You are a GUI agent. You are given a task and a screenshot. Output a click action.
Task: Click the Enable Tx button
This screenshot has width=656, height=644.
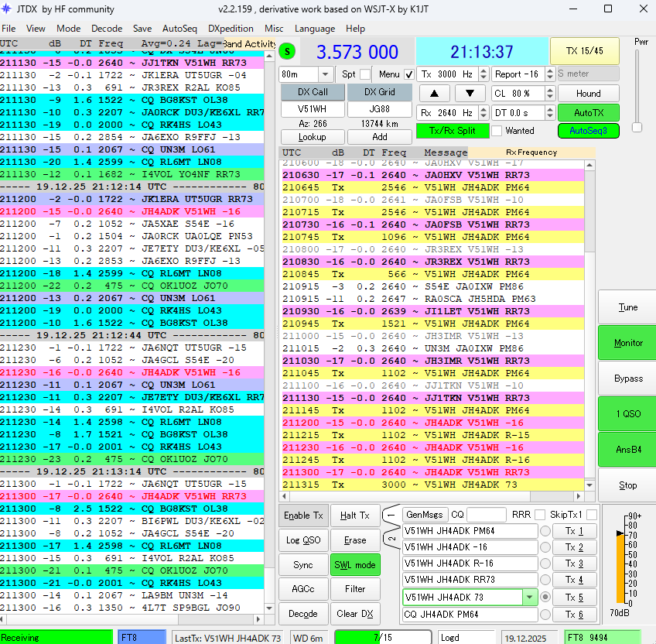tap(303, 516)
